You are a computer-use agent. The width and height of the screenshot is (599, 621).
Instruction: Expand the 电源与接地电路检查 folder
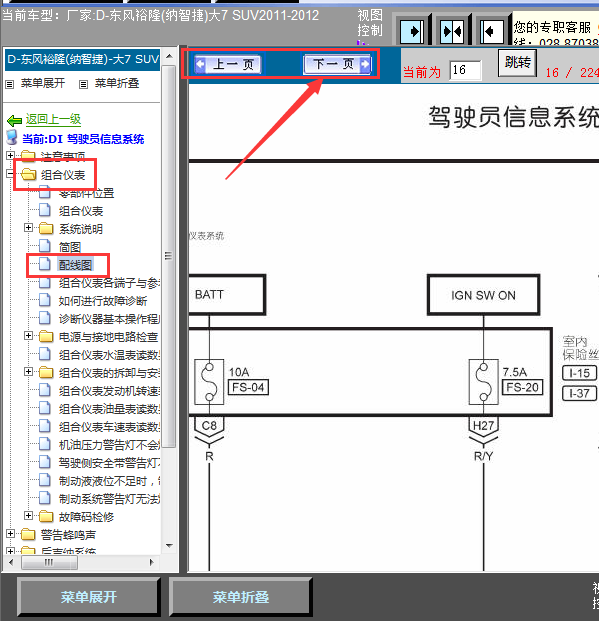click(28, 336)
